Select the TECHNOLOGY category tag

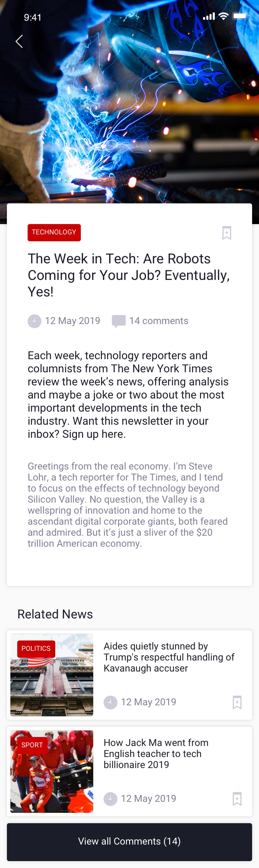click(x=54, y=232)
